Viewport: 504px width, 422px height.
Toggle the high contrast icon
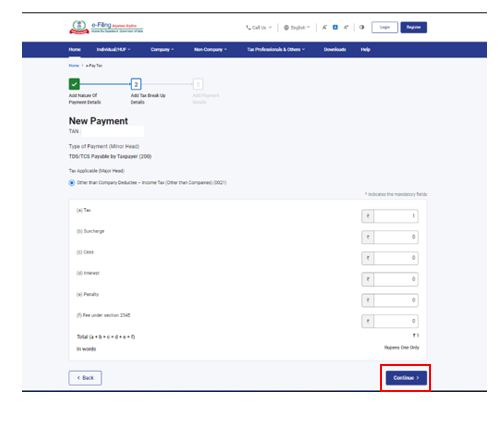(x=362, y=27)
